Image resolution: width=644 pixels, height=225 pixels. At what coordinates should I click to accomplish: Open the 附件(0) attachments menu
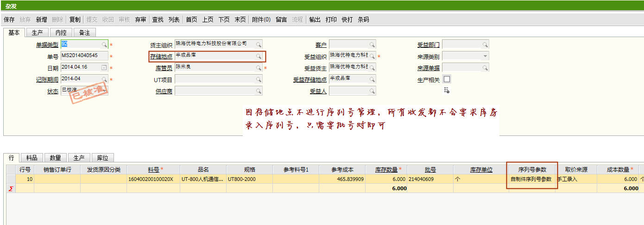click(x=261, y=19)
